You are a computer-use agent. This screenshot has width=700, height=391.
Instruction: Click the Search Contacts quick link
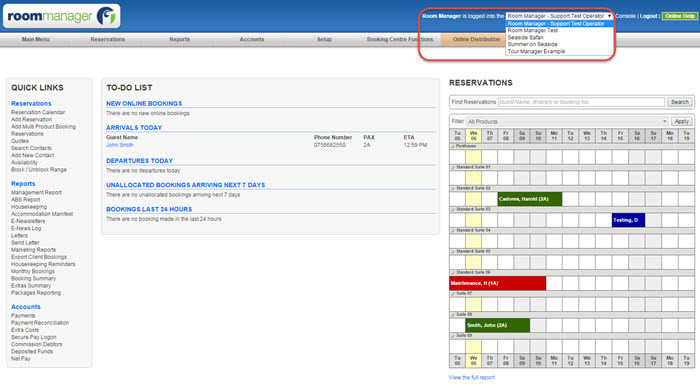coord(31,148)
